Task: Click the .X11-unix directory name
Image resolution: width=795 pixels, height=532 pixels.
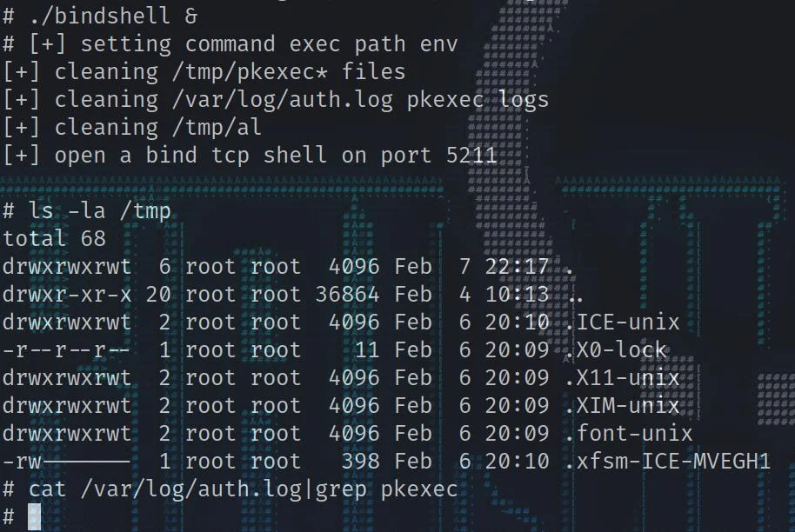Action: coord(622,378)
